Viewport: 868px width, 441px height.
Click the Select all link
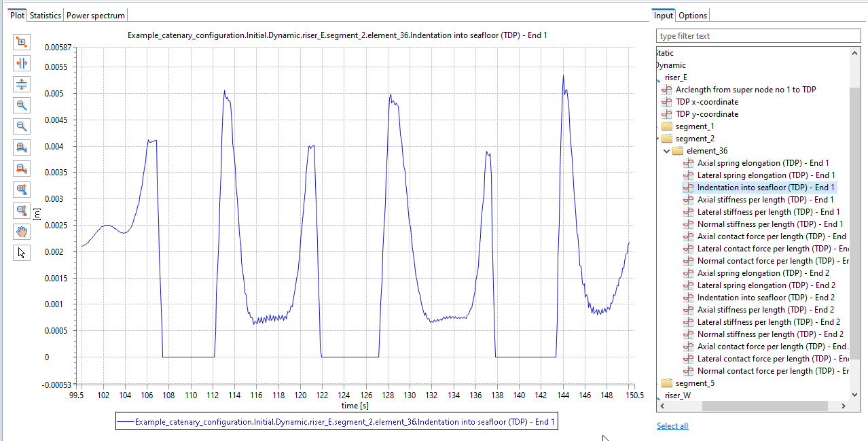tap(672, 425)
